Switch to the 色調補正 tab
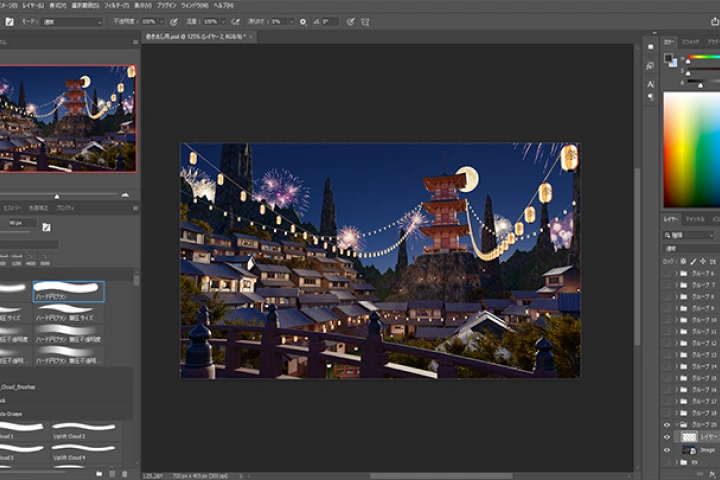The image size is (720, 480). [38, 208]
